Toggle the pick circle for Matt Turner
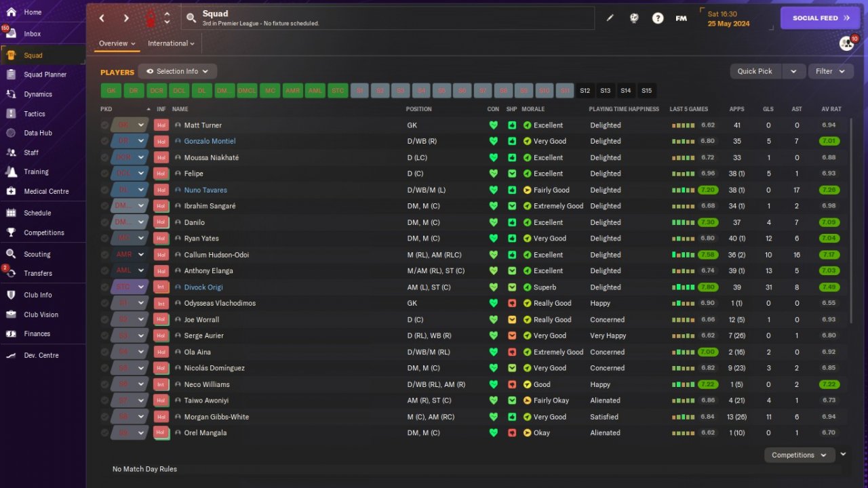The height and width of the screenshot is (488, 868). (104, 125)
